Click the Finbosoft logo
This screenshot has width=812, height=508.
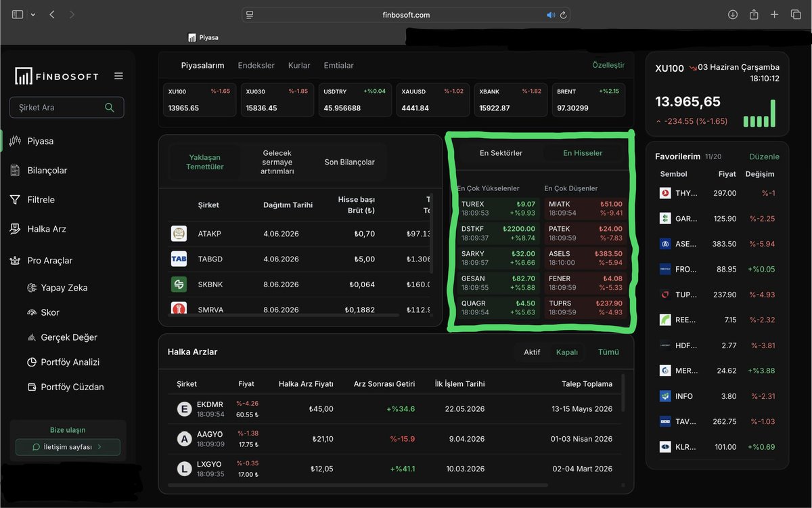click(57, 76)
